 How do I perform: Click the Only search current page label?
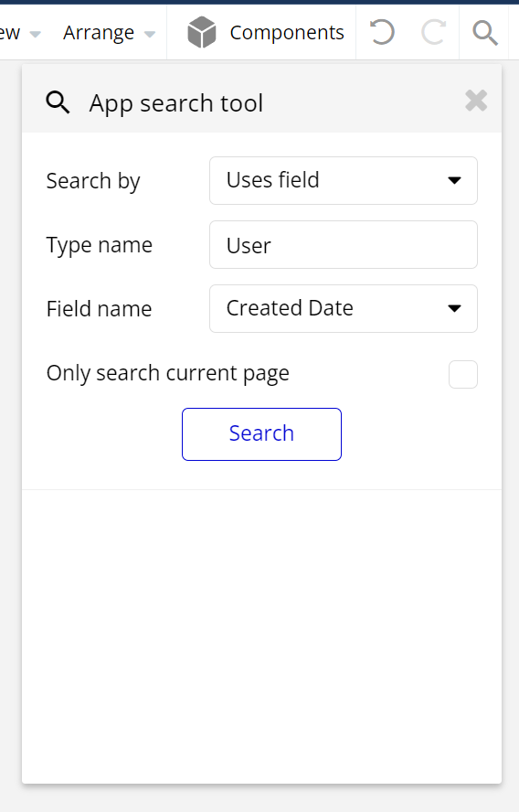click(x=167, y=373)
